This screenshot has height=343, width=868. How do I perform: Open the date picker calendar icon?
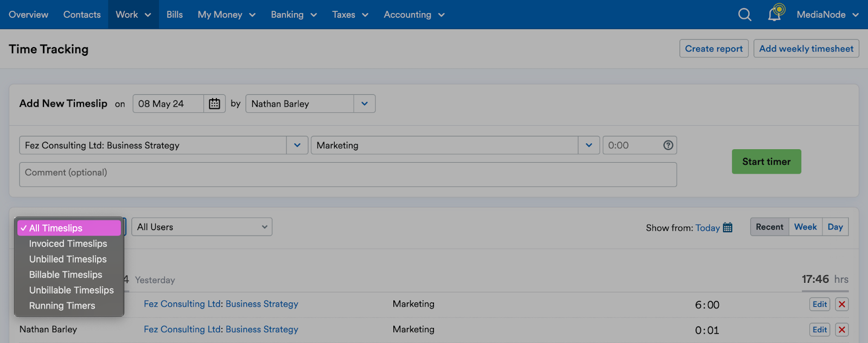click(214, 104)
